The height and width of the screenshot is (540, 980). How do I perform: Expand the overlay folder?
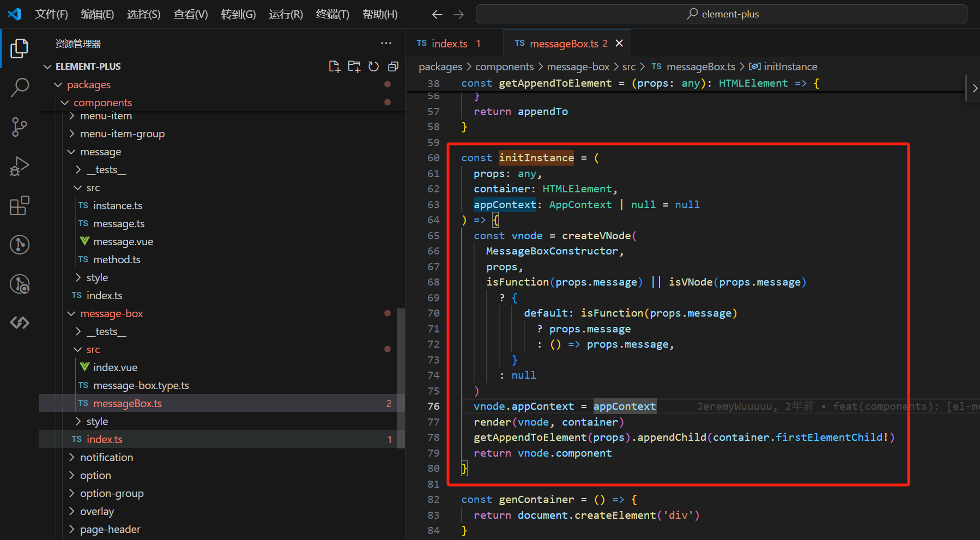tap(97, 511)
